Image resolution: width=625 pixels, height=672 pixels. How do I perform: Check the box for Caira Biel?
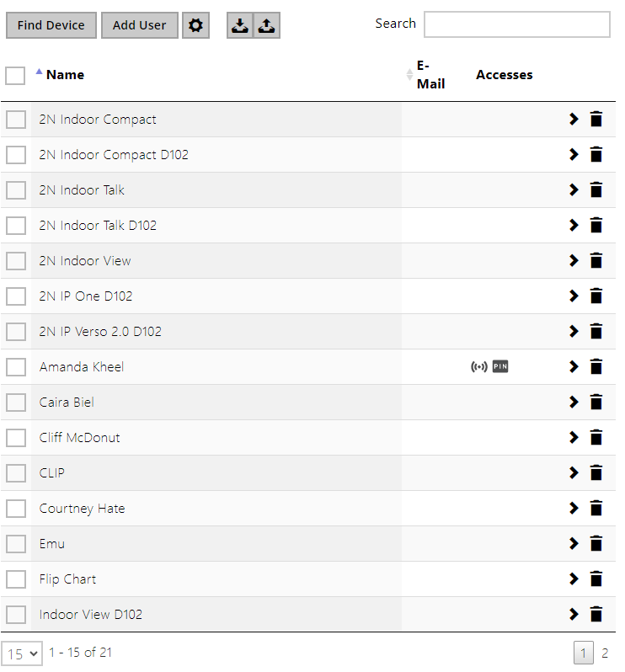tap(16, 402)
